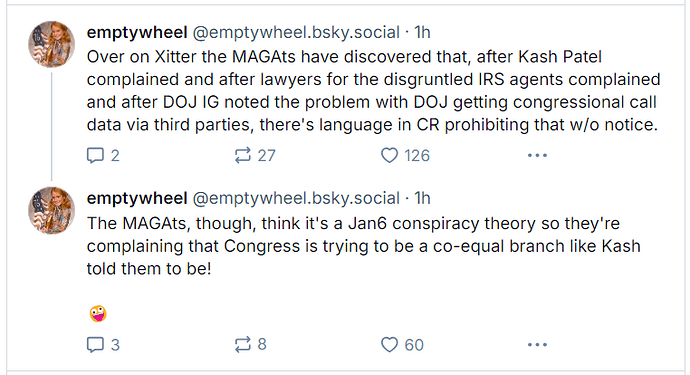690x375 pixels.
Task: Open first post text about Xitter MAGAts
Action: click(x=373, y=91)
